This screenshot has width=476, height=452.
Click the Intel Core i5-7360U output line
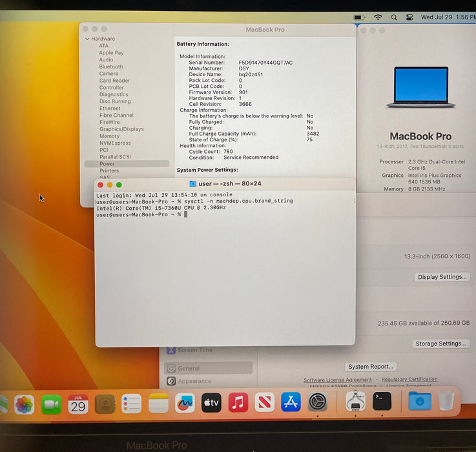pos(161,208)
